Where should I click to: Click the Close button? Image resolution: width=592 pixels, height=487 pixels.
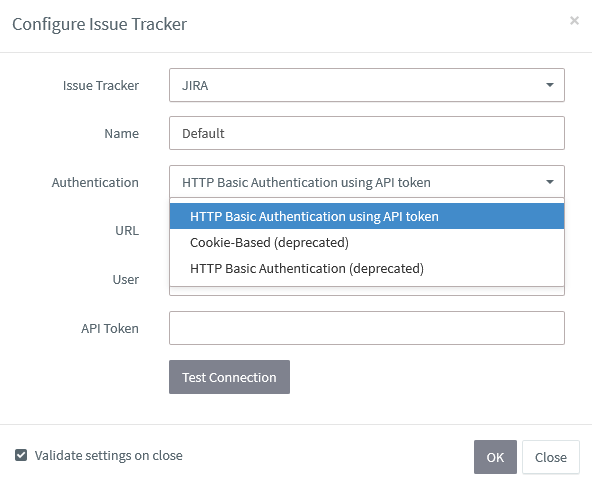550,457
